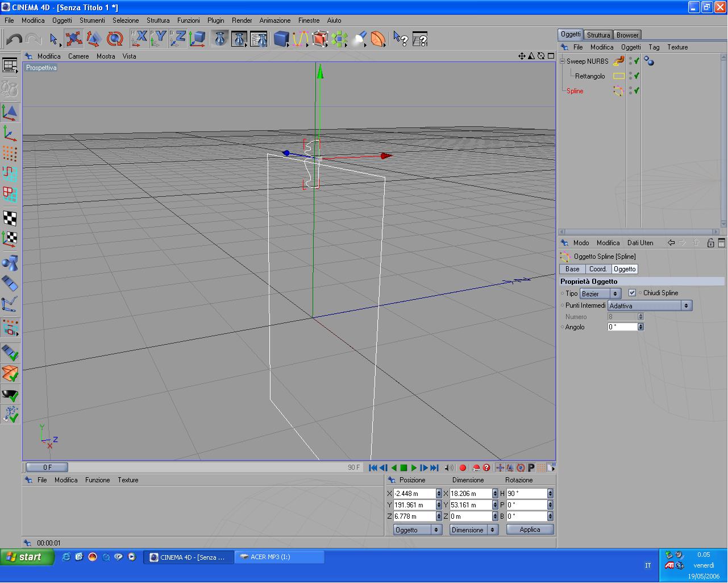Viewport: 728px width, 583px height.
Task: Click Rotazione H stepper arrows
Action: (x=550, y=494)
